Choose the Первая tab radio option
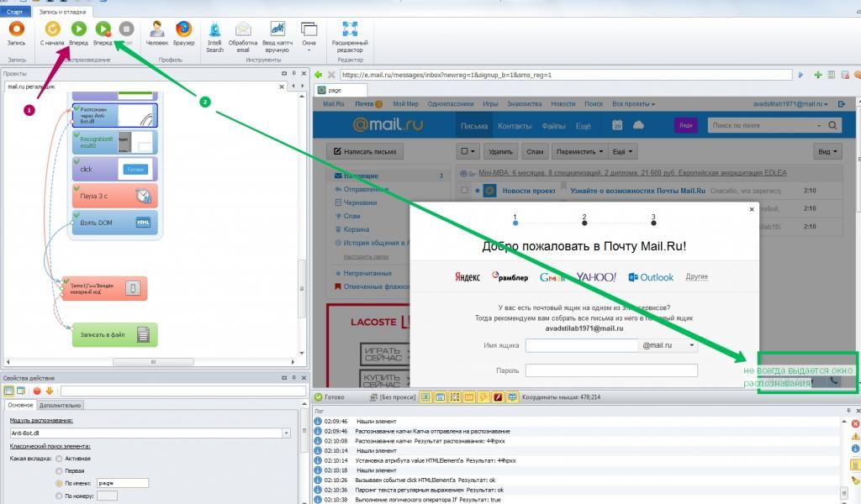This screenshot has width=861, height=504. coord(60,471)
